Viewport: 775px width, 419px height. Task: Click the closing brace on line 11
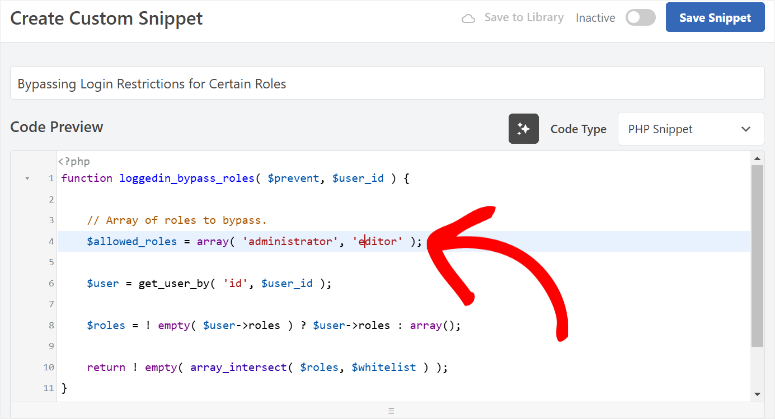(64, 388)
